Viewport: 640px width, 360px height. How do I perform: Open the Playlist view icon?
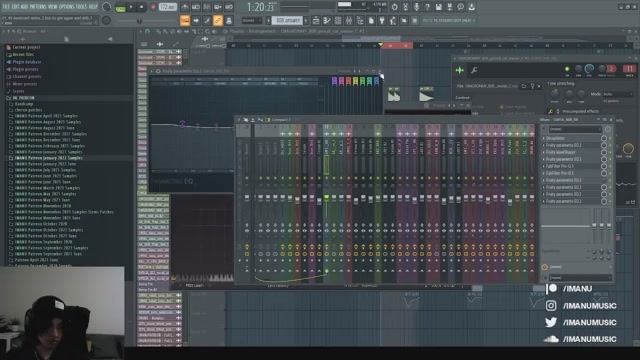point(316,20)
